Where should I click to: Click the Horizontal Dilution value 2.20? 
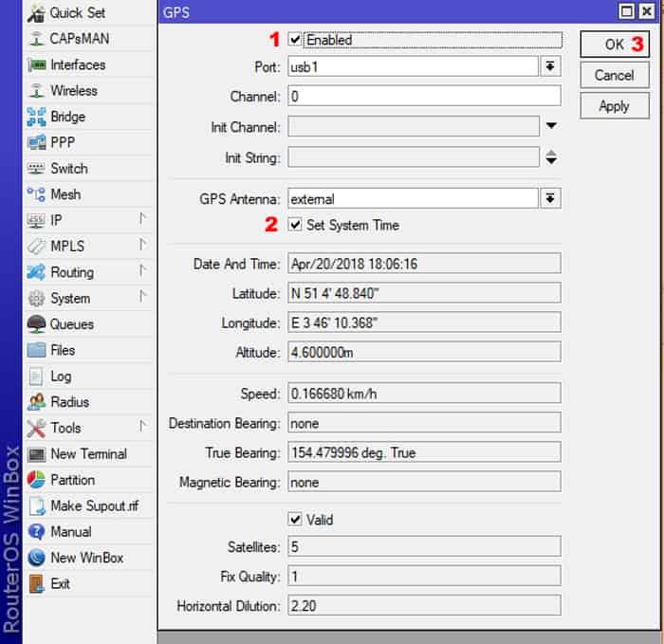point(424,605)
